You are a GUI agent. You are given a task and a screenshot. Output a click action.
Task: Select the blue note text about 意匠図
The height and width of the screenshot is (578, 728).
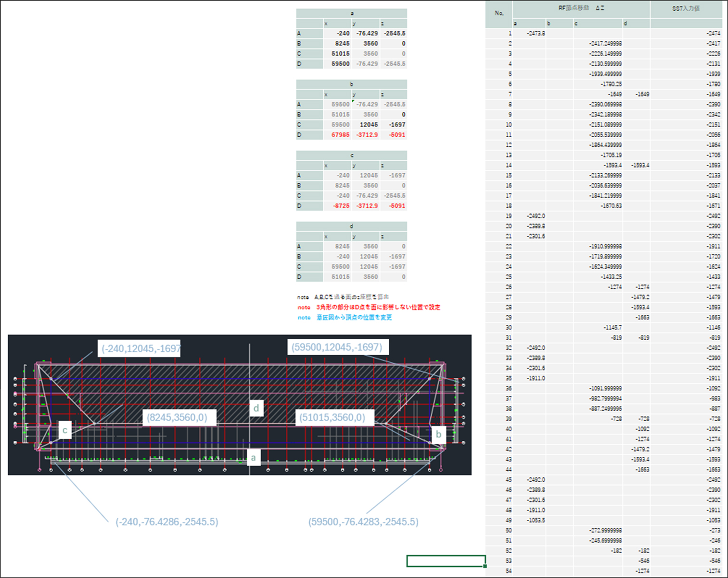tap(354, 318)
